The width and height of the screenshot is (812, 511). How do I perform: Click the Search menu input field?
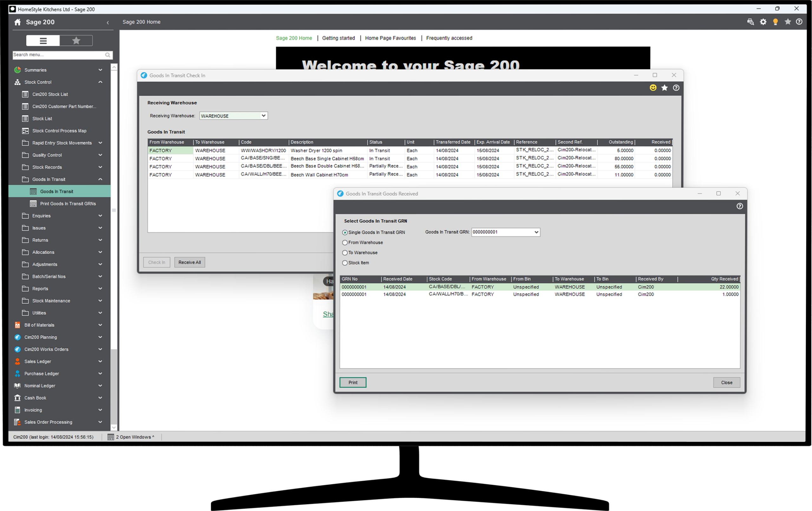click(57, 55)
